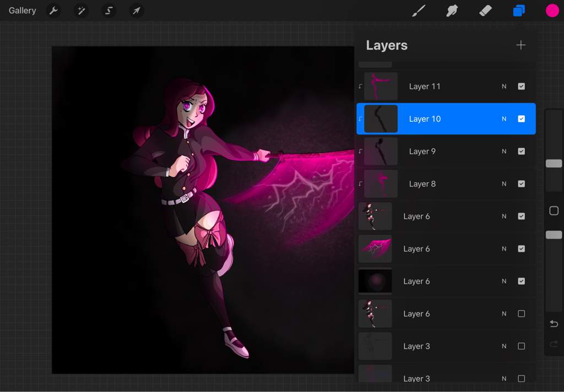
Task: Hide Layer 11 using its checkbox
Action: click(x=521, y=86)
